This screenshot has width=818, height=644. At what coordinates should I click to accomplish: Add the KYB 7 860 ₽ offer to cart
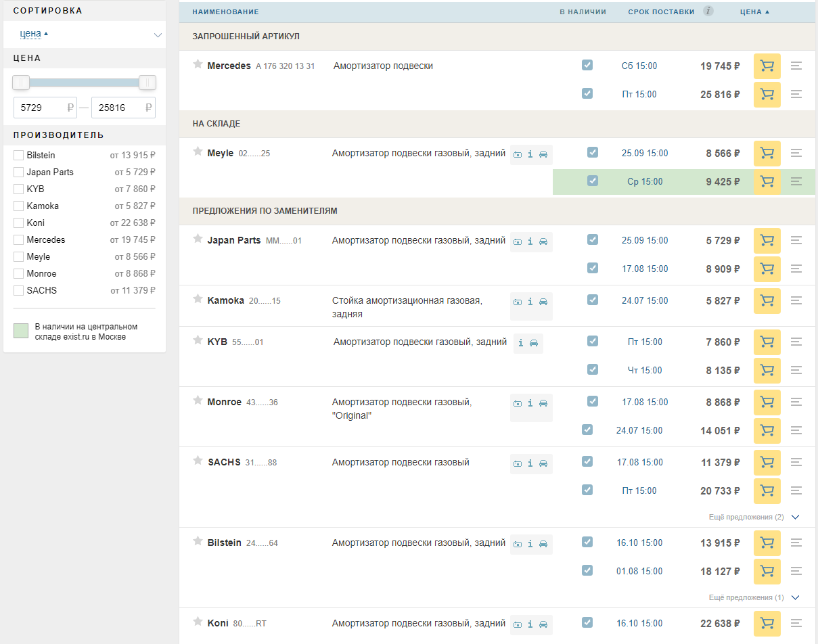coord(767,342)
